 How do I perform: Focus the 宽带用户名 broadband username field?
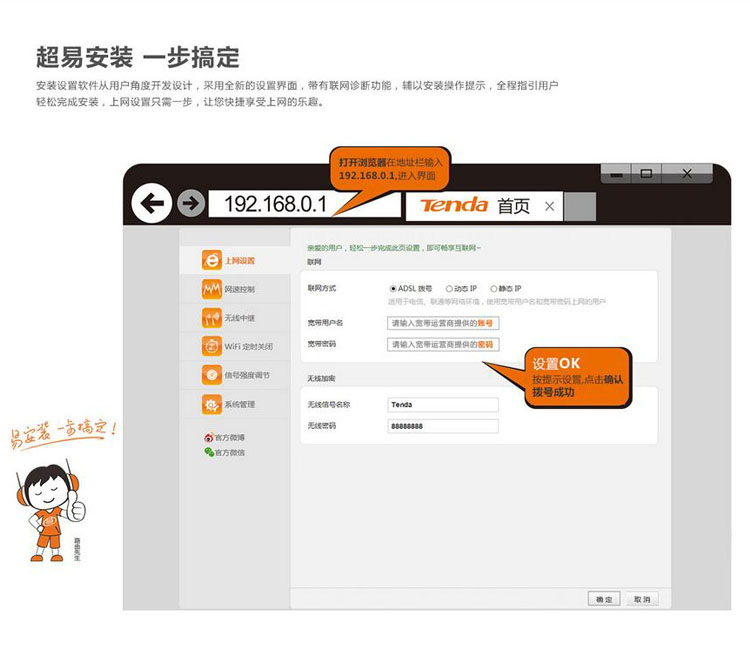point(442,323)
